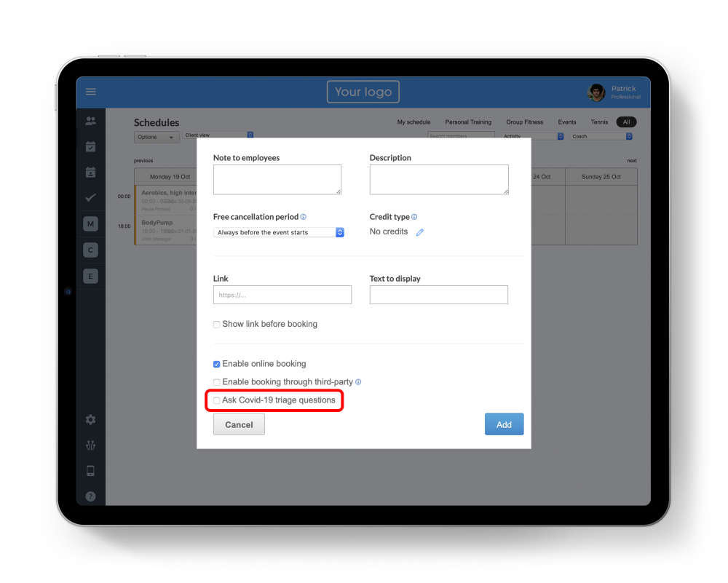
Task: Click Patrick's profile avatar
Action: pos(596,92)
